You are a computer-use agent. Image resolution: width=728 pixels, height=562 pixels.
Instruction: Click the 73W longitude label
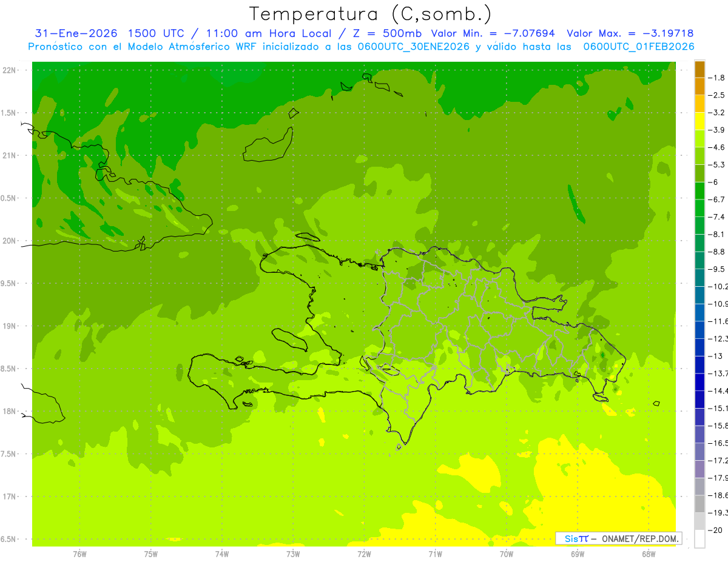tap(293, 554)
